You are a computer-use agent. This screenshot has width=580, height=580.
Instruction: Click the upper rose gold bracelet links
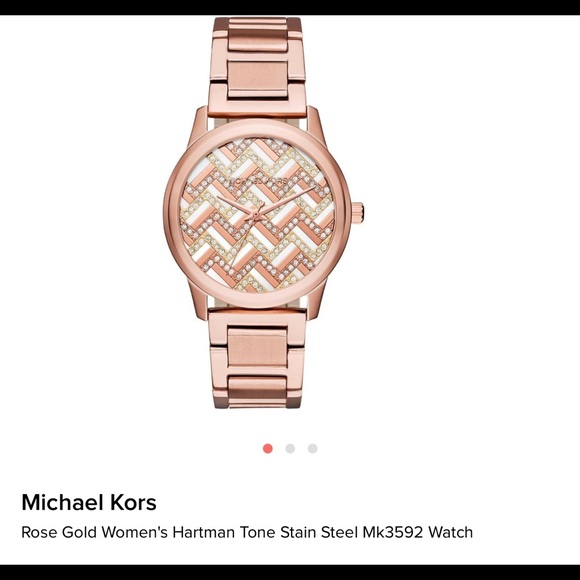click(x=258, y=67)
